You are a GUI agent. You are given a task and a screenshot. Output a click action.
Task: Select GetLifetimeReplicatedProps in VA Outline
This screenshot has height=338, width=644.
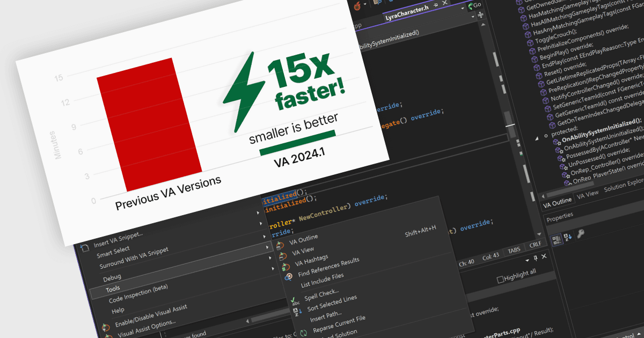(x=595, y=70)
